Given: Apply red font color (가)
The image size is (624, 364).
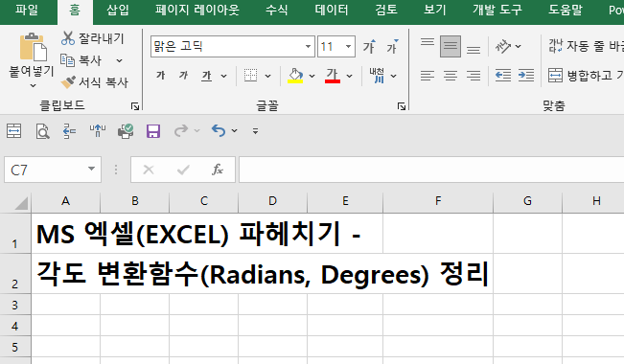Looking at the screenshot, I should (333, 75).
